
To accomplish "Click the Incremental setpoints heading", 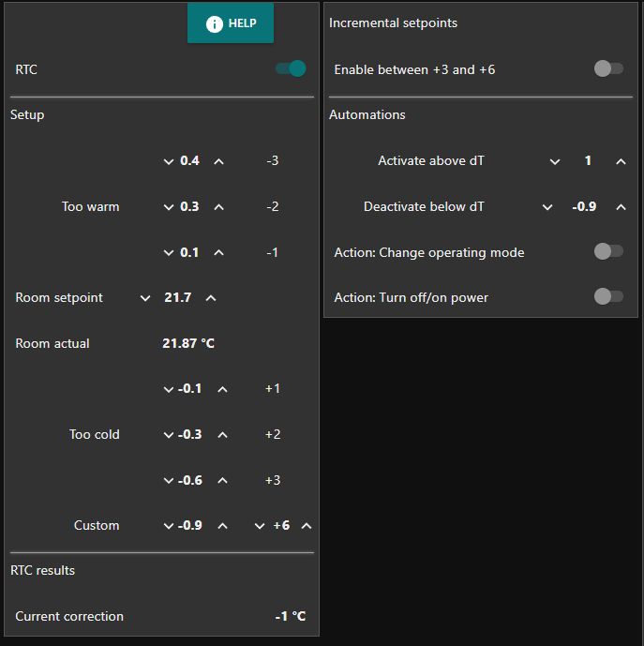I will [x=393, y=23].
